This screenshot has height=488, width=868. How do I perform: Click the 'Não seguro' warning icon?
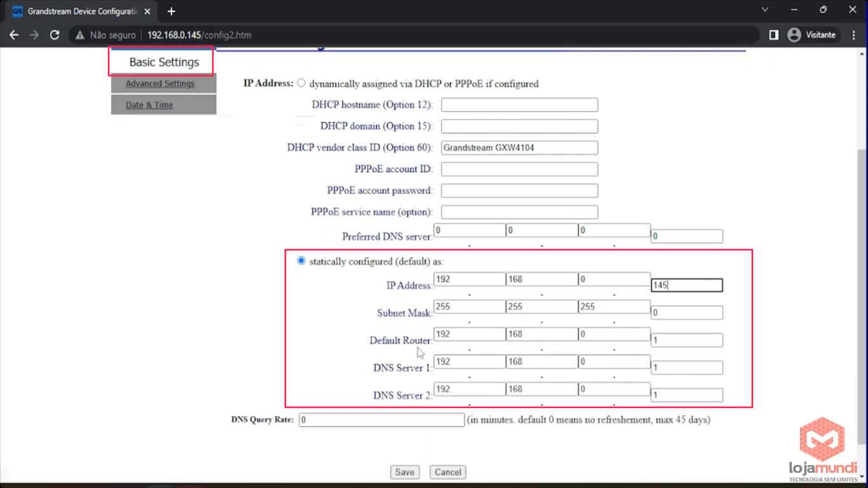click(80, 35)
